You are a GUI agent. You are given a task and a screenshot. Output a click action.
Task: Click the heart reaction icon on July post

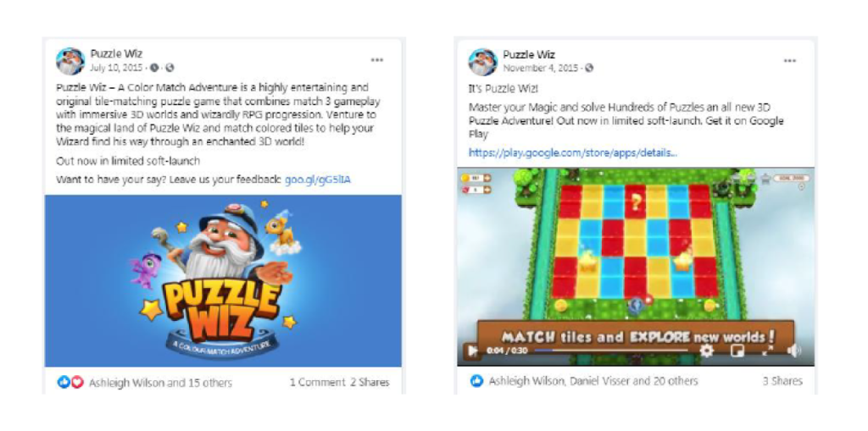pos(77,383)
